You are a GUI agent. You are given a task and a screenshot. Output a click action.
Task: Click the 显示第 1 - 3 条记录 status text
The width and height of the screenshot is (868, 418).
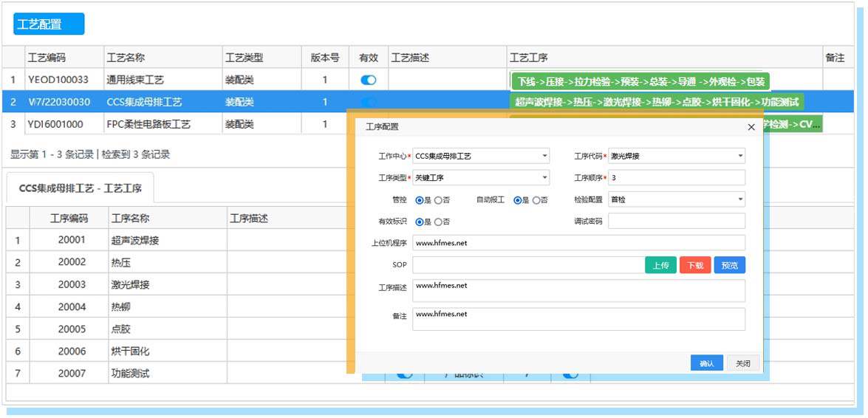[52, 155]
